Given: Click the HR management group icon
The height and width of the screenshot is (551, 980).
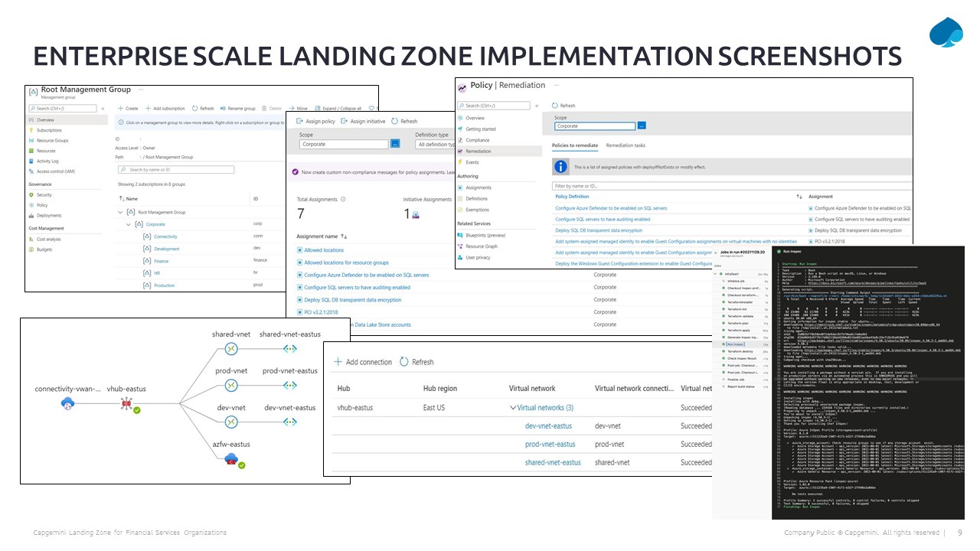Looking at the screenshot, I should tap(146, 273).
